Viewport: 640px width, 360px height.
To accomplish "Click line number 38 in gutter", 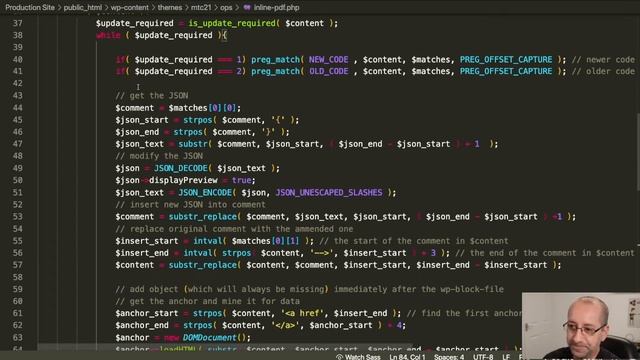I will [x=18, y=35].
